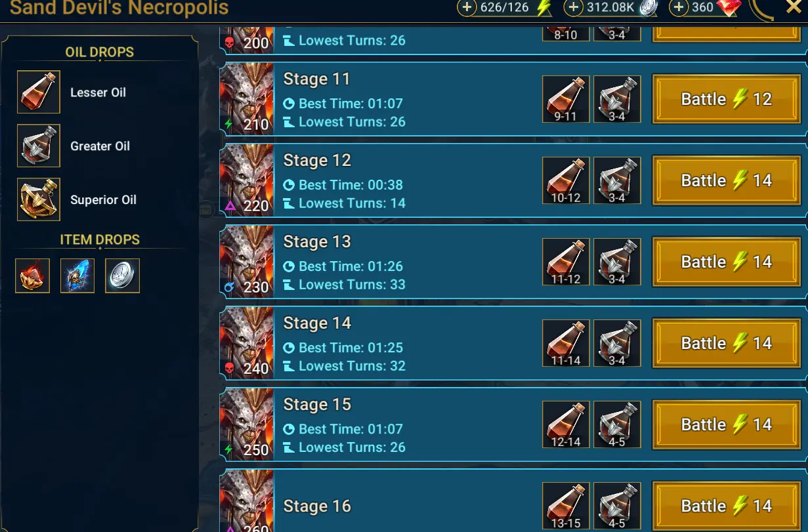Click the Lesser Oil icon in Oil Drops
Viewport: 808px width, 532px height.
pos(39,92)
